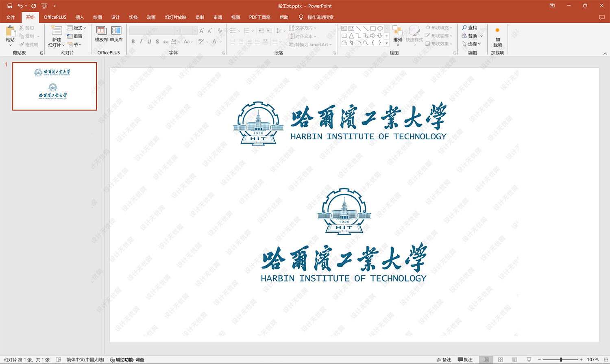Open 字体 (Font) dialog launcher
The image size is (610, 364).
223,53
